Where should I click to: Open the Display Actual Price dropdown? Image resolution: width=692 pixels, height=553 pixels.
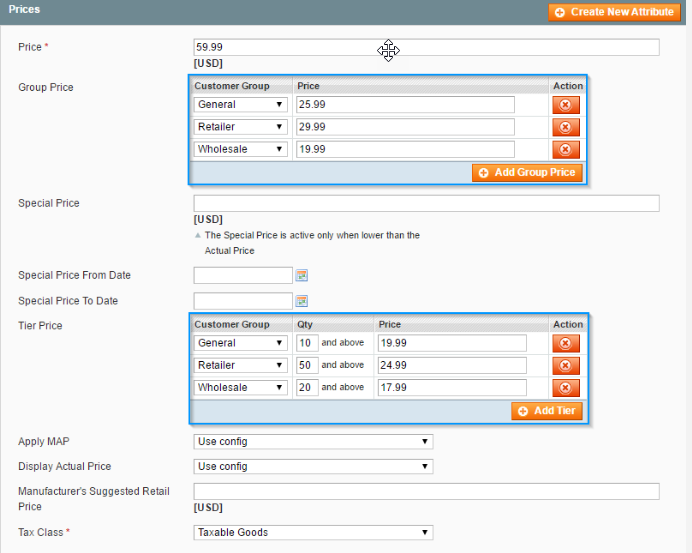pos(313,466)
